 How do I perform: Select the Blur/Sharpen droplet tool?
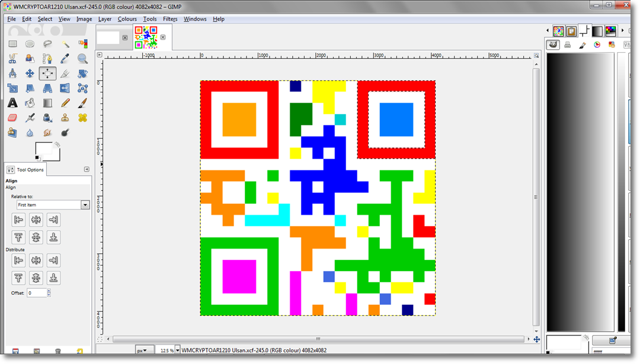tap(30, 133)
